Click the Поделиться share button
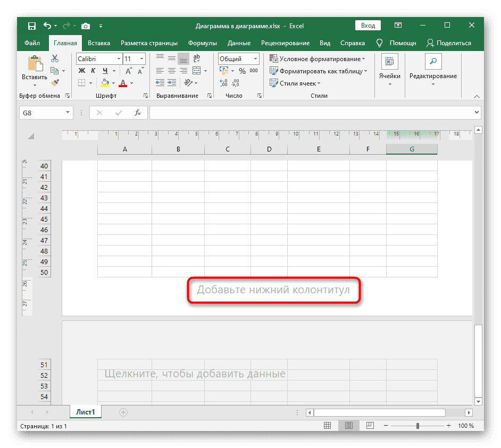501x448 pixels. (x=450, y=43)
